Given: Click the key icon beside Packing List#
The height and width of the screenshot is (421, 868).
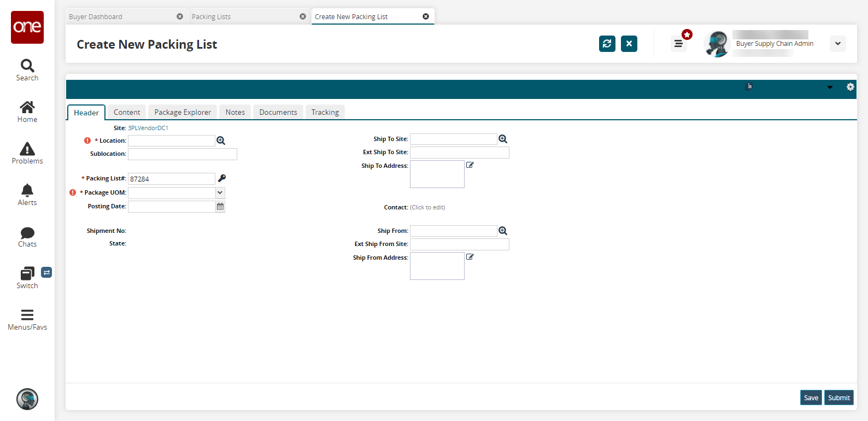Looking at the screenshot, I should pyautogui.click(x=222, y=178).
